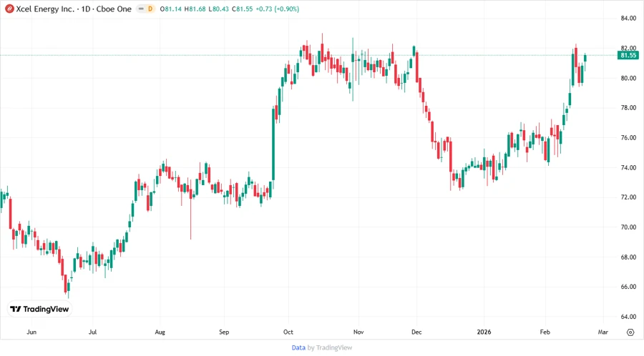Click the 80.00 price axis label
Viewport: 644px width, 356px height.
[x=628, y=78]
